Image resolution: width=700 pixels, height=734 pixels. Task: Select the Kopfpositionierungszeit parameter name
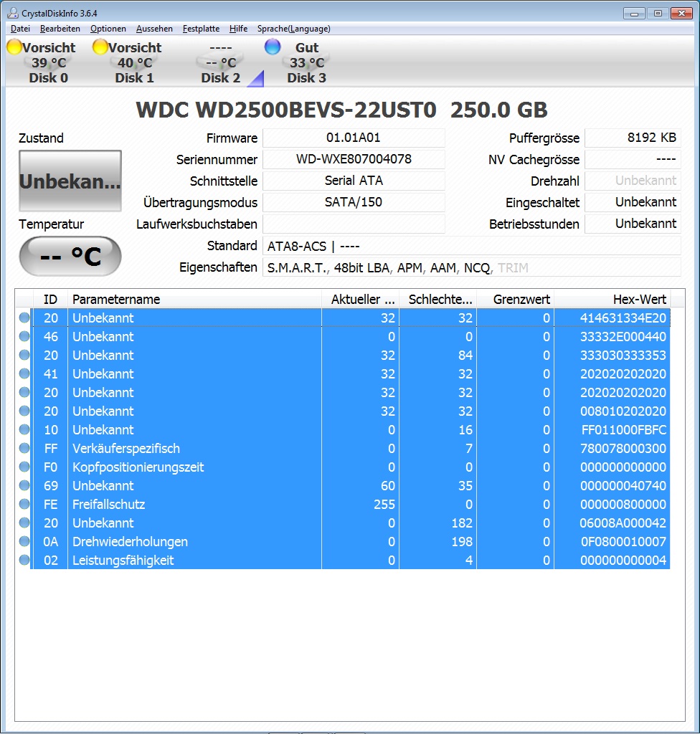(138, 467)
